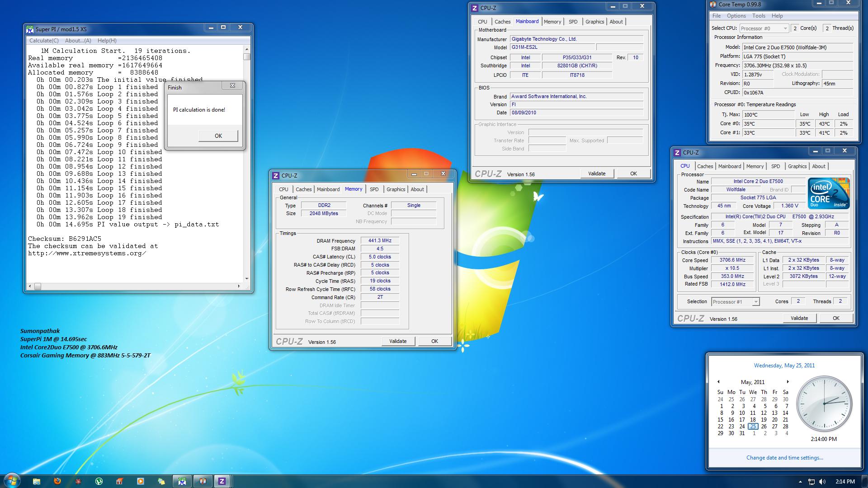Switch to CPU-Z via its purple Z taskbar button
Image resolution: width=868 pixels, height=488 pixels.
[x=222, y=481]
